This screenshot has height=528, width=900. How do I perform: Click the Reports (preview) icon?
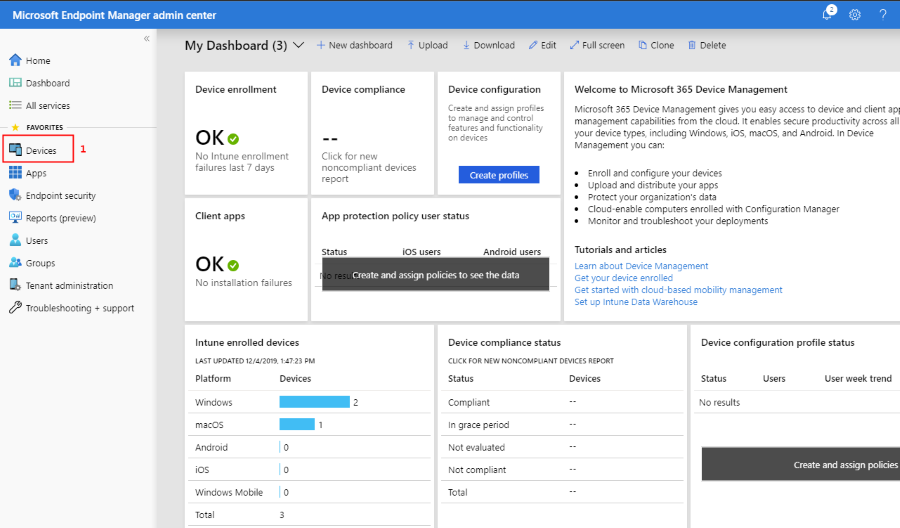click(x=15, y=217)
